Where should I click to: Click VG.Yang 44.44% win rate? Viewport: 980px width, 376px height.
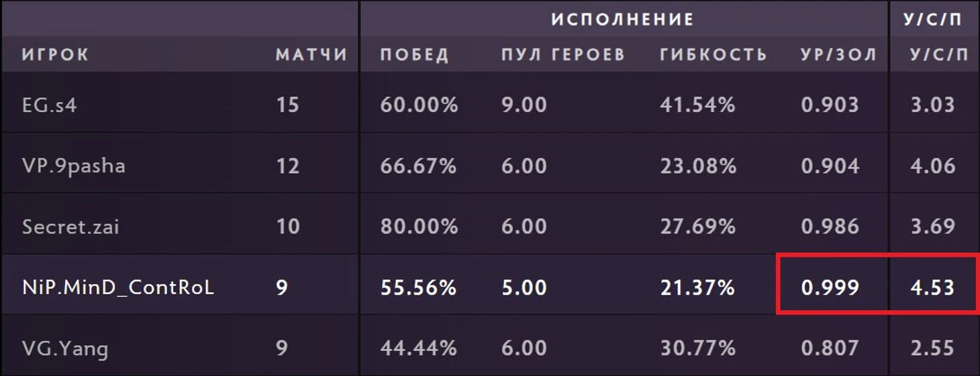(x=419, y=348)
